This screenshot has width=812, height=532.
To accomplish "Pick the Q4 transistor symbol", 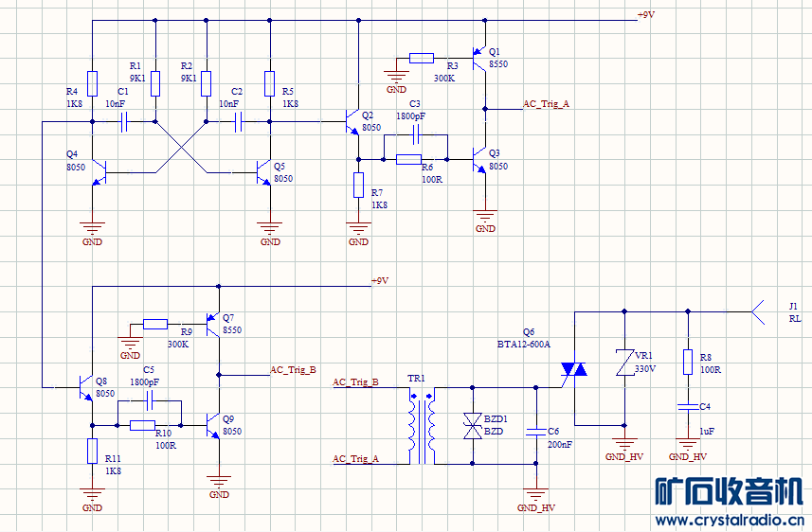I will click(x=99, y=173).
